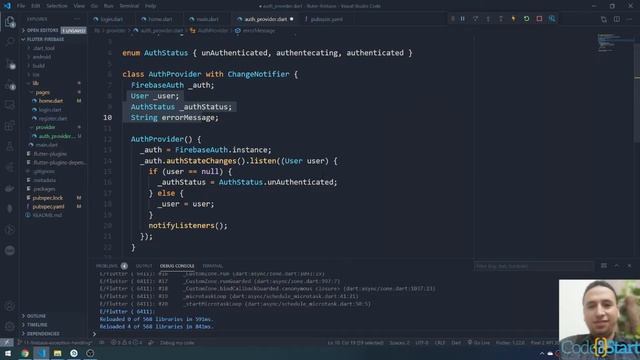Open the Search view in activity bar
Viewport: 640px width, 360px height.
pyautogui.click(x=10, y=42)
